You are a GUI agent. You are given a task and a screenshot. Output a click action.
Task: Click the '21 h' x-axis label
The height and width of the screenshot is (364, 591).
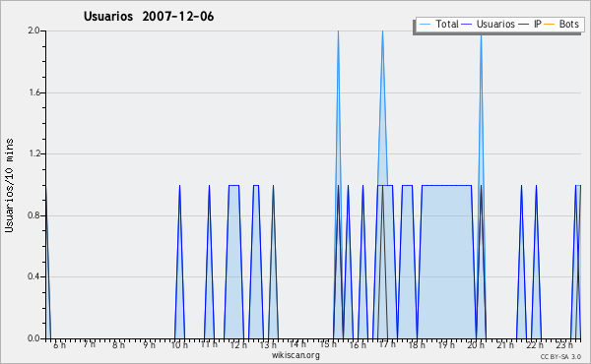(505, 345)
